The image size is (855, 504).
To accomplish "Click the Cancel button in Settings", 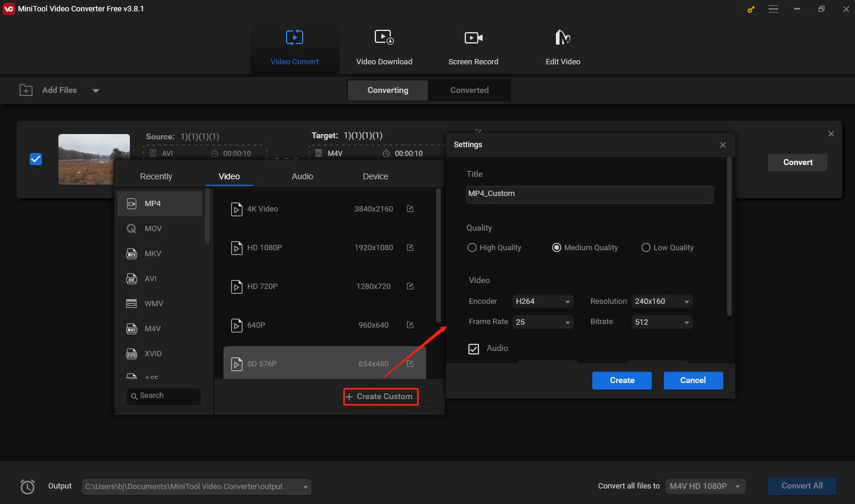I will click(693, 381).
